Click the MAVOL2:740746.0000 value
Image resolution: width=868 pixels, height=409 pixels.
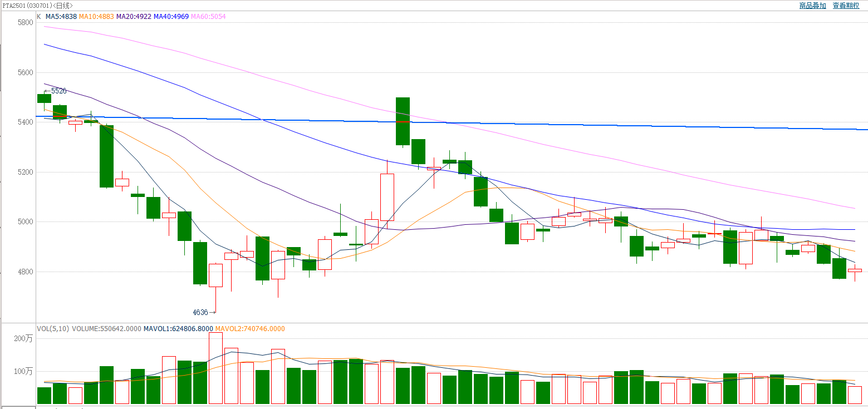[250, 329]
